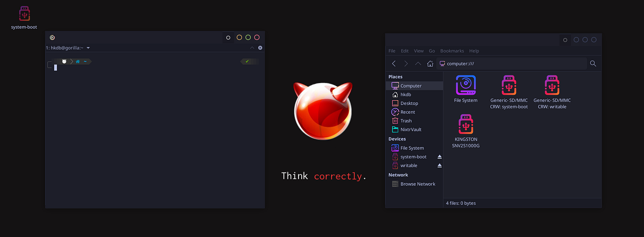Click the status bar text '4 files: 0 bytes'
Image resolution: width=644 pixels, height=237 pixels.
tap(460, 203)
